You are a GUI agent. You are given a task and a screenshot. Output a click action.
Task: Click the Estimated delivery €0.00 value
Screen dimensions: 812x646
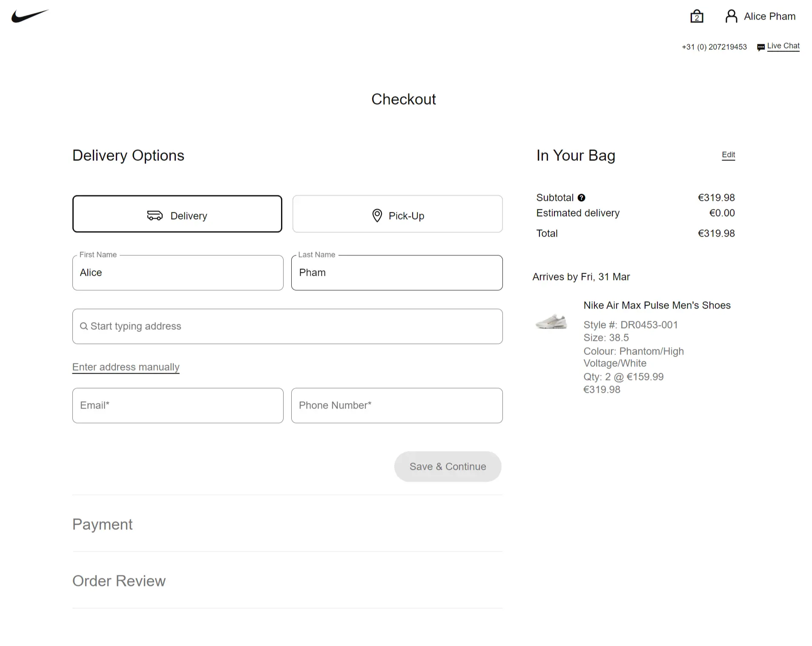[x=722, y=213]
